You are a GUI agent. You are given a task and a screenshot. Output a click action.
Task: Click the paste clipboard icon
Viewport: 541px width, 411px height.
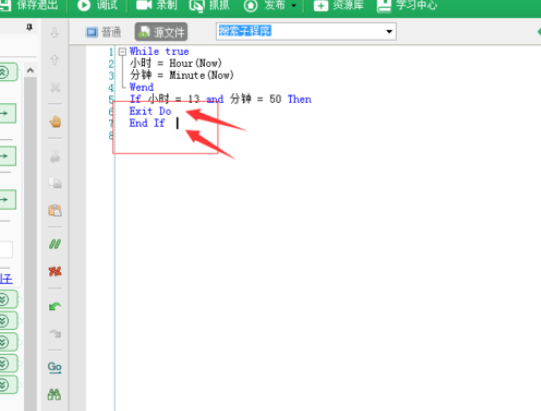click(x=55, y=210)
